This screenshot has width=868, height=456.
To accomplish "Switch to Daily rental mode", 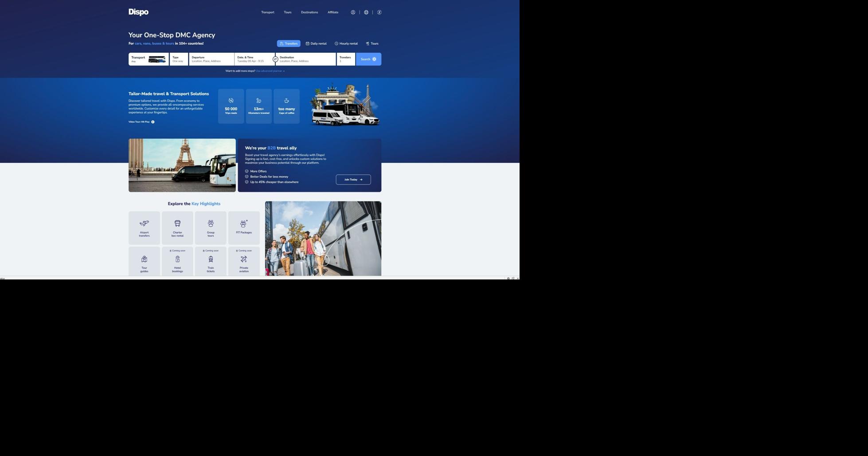I will coord(316,43).
